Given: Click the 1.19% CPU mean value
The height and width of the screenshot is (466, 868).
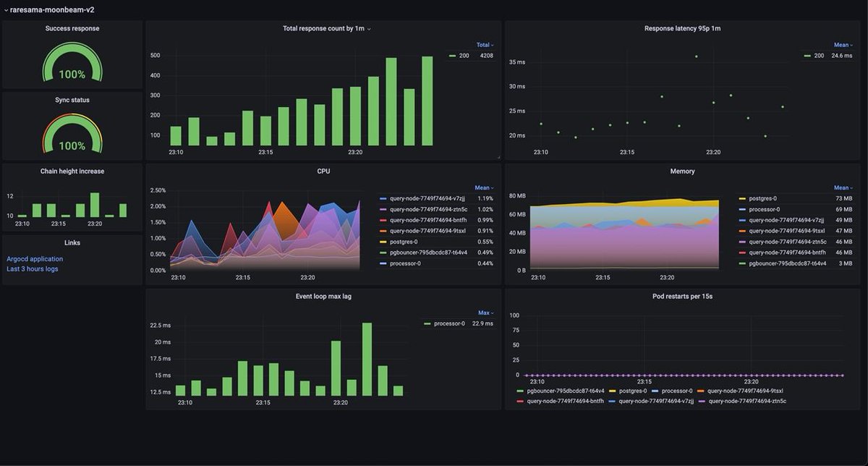Looking at the screenshot, I should [x=485, y=198].
